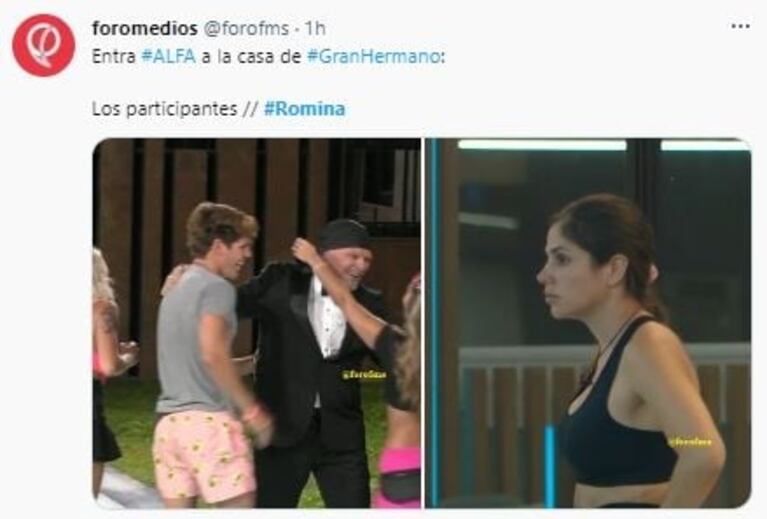This screenshot has height=519, width=767.
Task: Open the 1h timestamp permalink
Action: [x=316, y=28]
